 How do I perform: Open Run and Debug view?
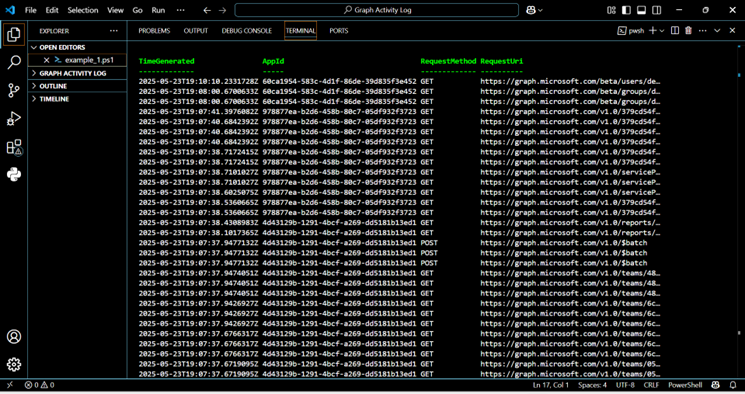pyautogui.click(x=14, y=118)
